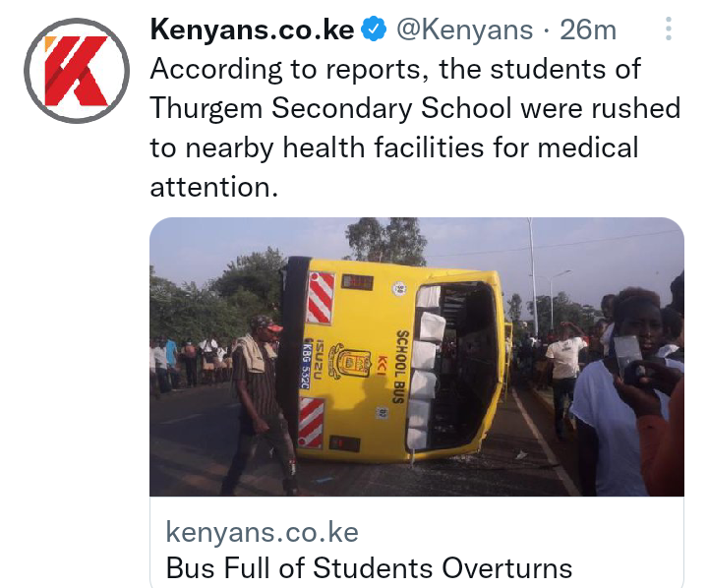Click the SCHOOL BUS lettering in the photo
Viewport: 708px width, 588px height.
pos(401,367)
